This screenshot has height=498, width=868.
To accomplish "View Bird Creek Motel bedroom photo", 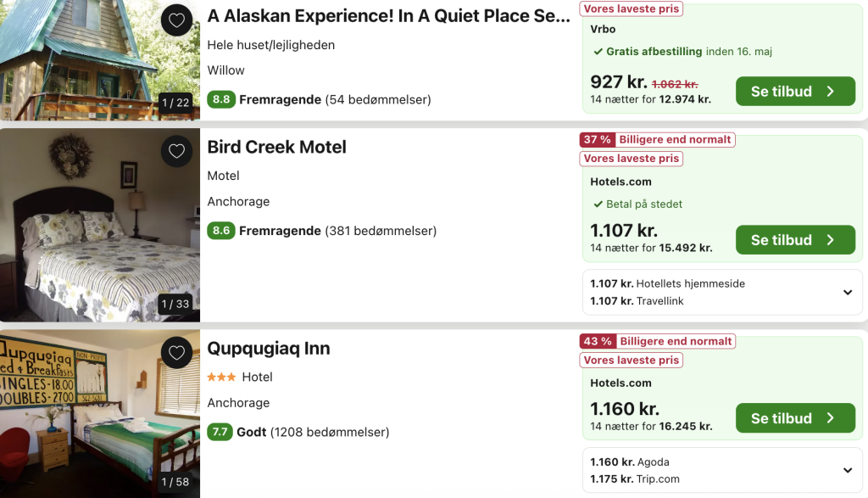I will pyautogui.click(x=100, y=225).
